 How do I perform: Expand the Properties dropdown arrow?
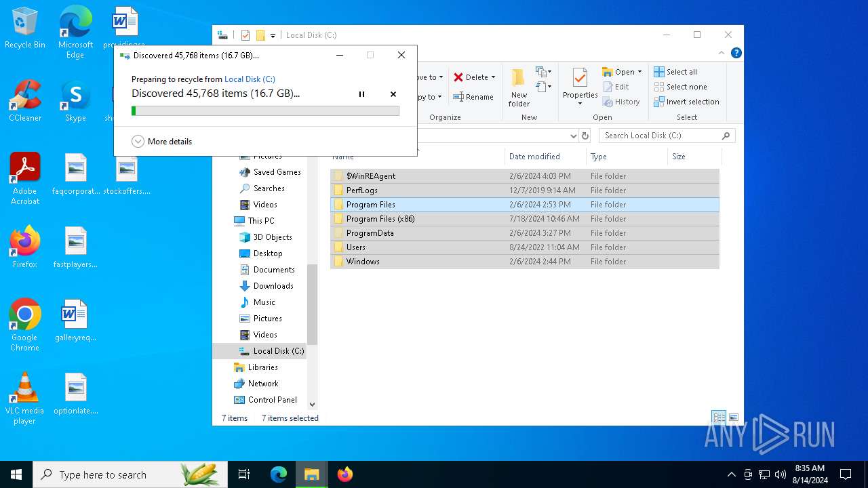[580, 104]
